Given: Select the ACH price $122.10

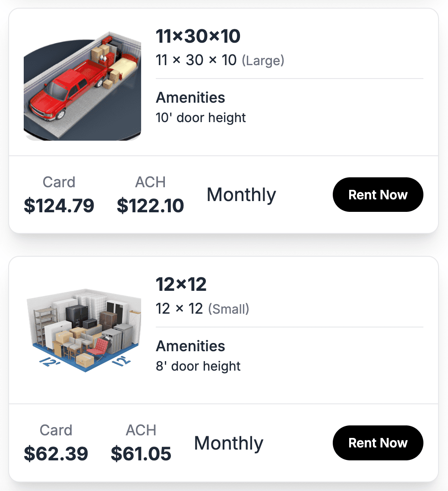Looking at the screenshot, I should tap(150, 206).
